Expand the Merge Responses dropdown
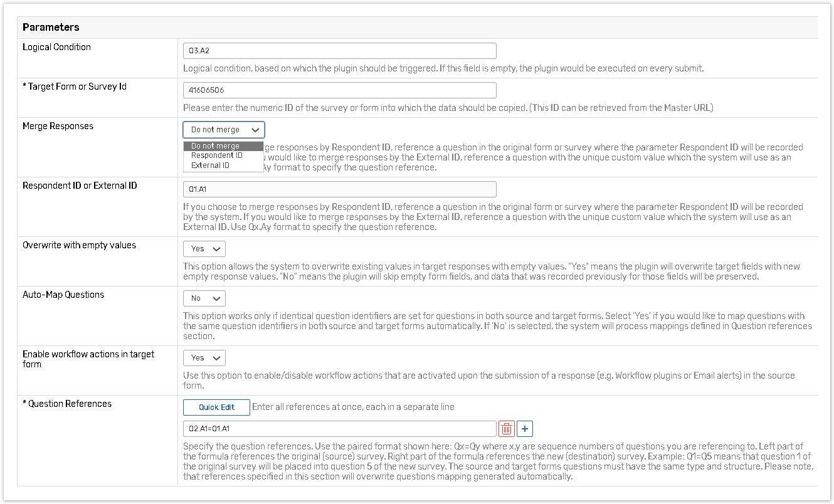This screenshot has width=834, height=504. pos(224,130)
